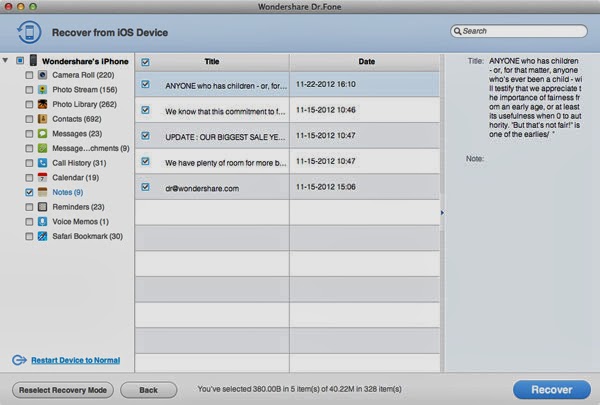Viewport: 600px width, 405px height.
Task: Select the Reminders (23) category
Action: [78, 207]
